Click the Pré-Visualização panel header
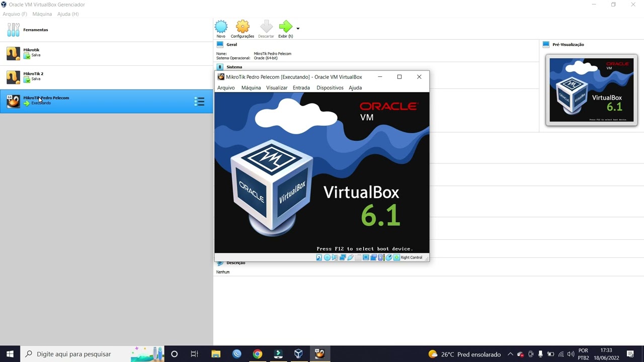 (x=568, y=44)
